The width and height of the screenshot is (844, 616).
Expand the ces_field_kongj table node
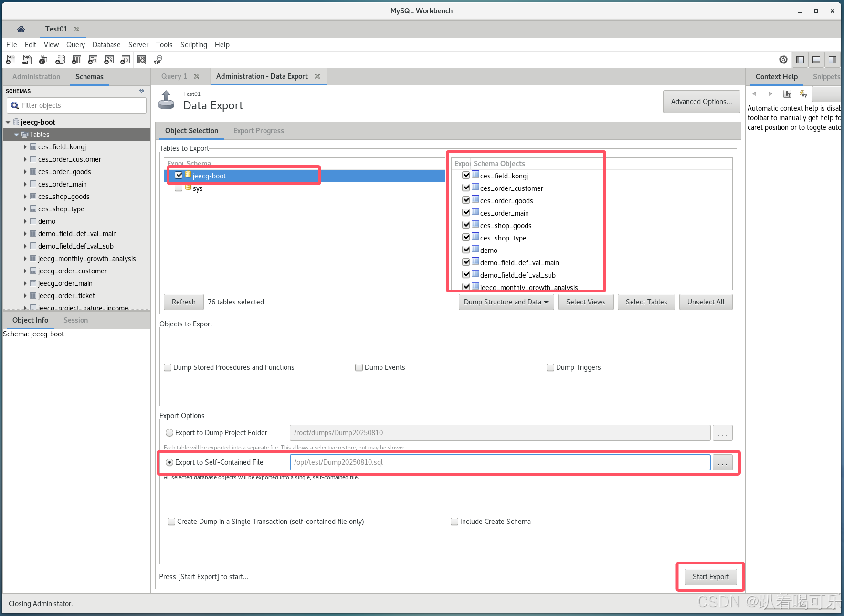[x=25, y=147]
